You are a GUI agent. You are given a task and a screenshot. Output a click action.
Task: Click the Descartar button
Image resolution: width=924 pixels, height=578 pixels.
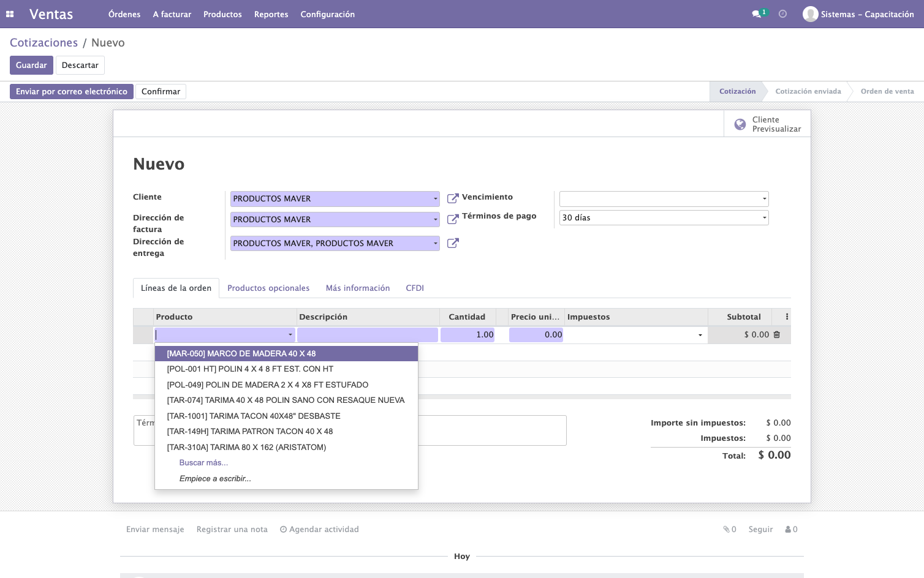pos(80,65)
